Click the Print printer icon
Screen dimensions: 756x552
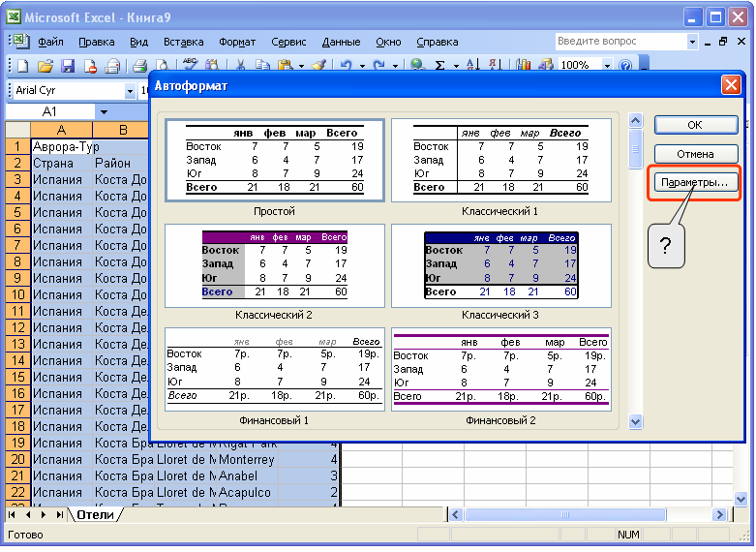coord(139,65)
